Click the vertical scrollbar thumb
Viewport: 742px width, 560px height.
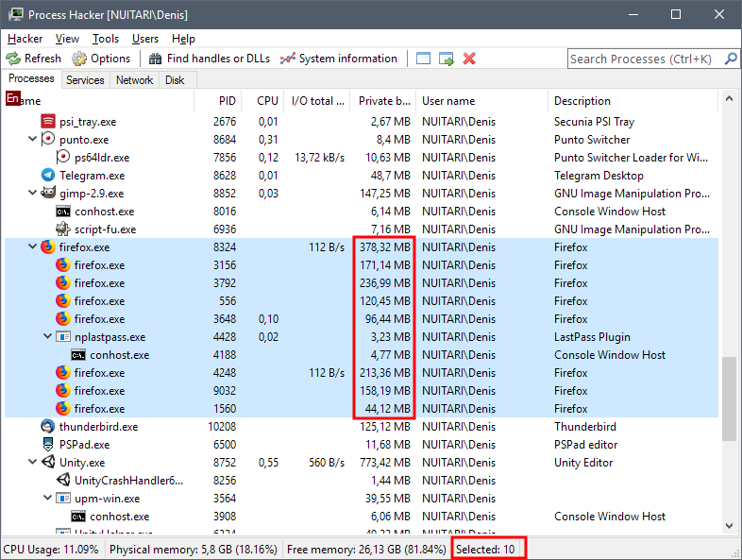pyautogui.click(x=729, y=399)
